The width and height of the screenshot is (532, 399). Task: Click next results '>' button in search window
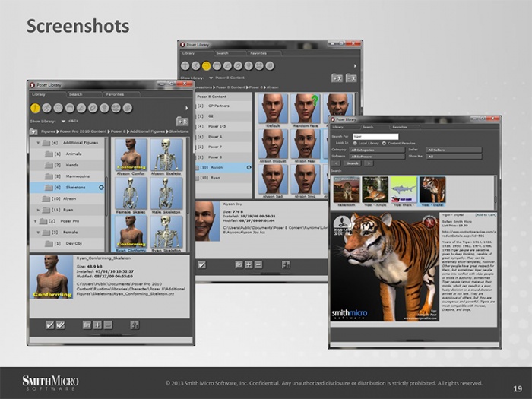(x=369, y=163)
